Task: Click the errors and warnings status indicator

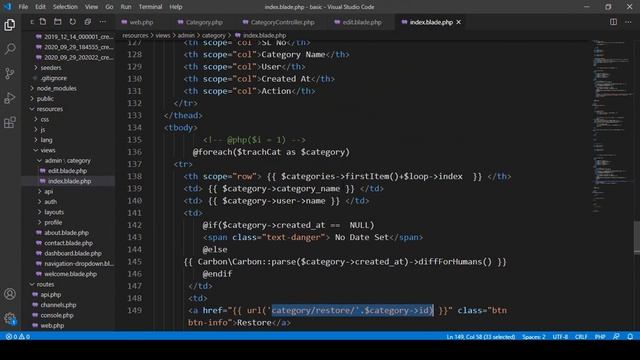Action: 18,337
